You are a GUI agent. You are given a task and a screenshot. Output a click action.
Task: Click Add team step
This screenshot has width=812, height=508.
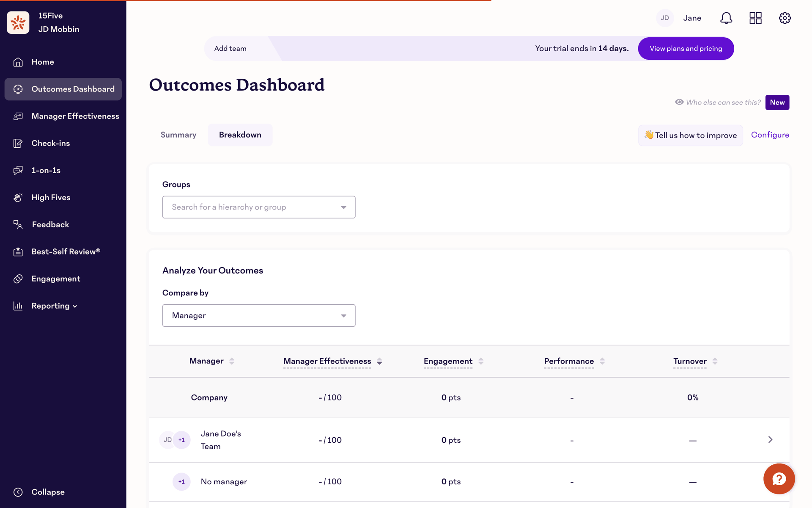[x=230, y=48]
